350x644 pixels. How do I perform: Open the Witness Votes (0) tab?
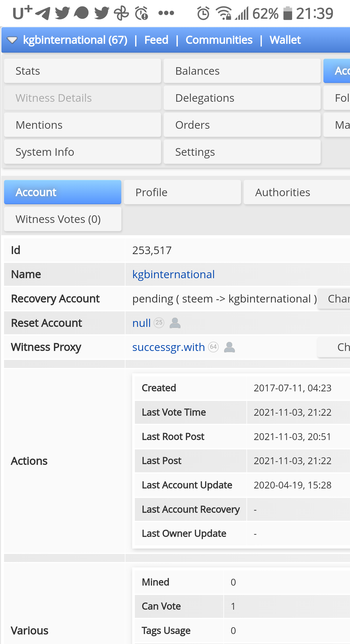click(63, 219)
